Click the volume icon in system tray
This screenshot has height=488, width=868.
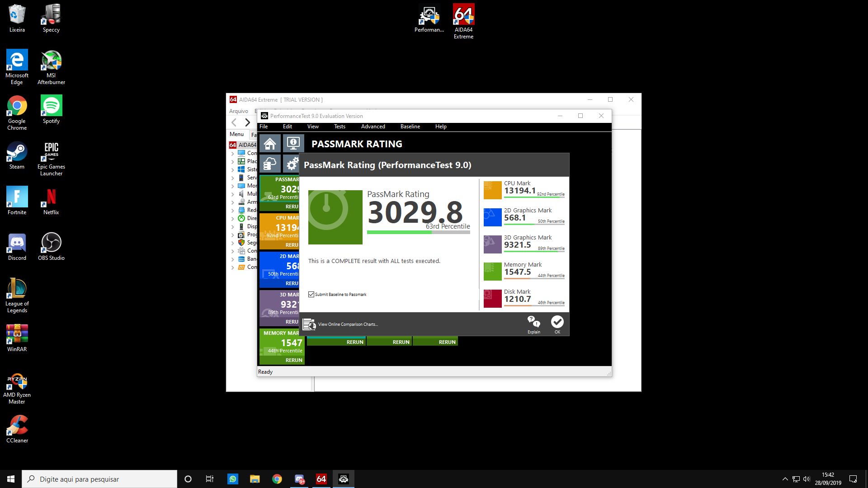point(807,479)
